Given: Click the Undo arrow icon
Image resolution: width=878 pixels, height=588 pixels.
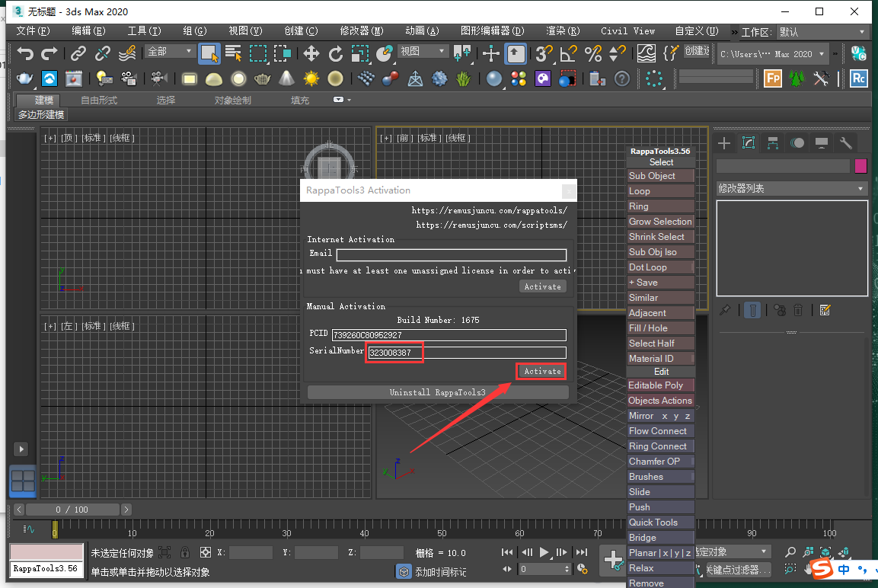Looking at the screenshot, I should tap(24, 54).
